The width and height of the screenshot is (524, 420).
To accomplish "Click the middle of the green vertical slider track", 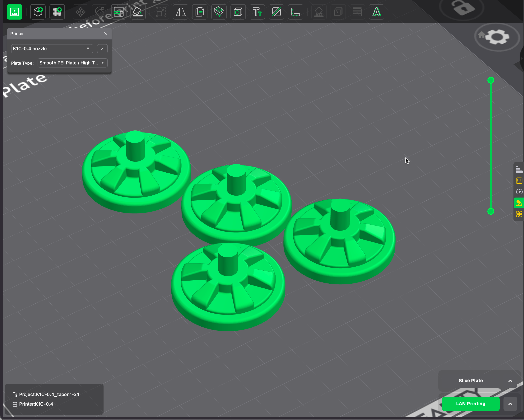I will coord(491,146).
